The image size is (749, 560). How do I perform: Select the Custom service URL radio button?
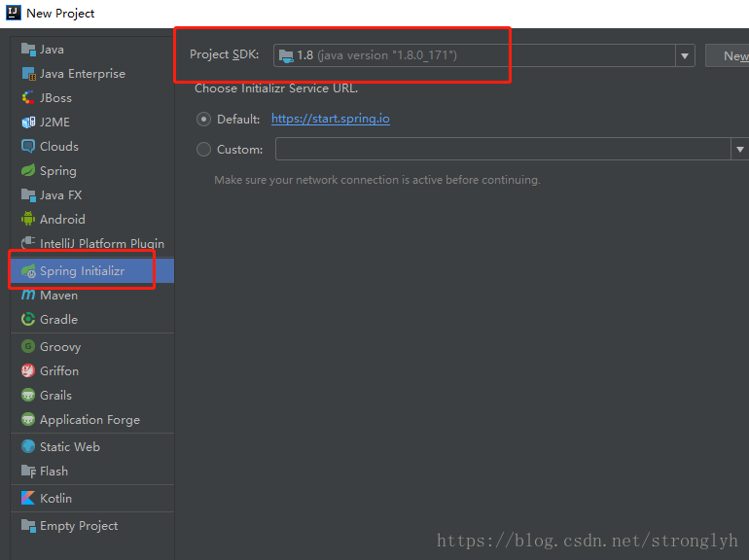point(203,150)
